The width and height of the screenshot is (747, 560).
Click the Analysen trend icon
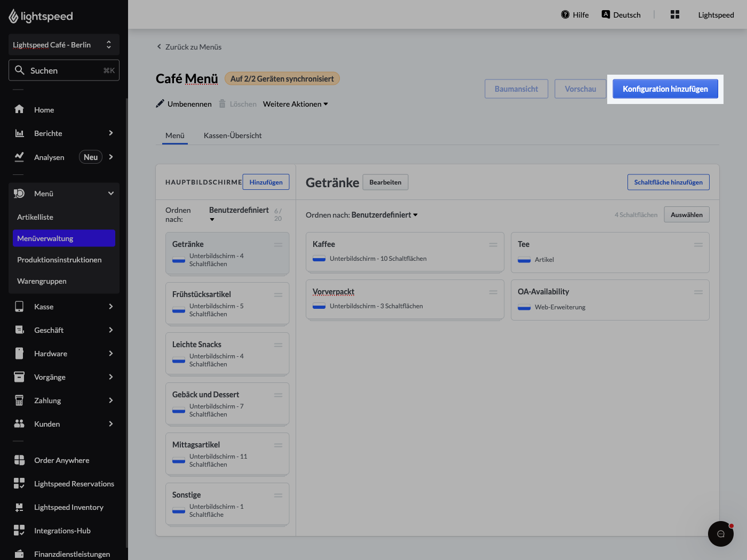click(x=19, y=157)
